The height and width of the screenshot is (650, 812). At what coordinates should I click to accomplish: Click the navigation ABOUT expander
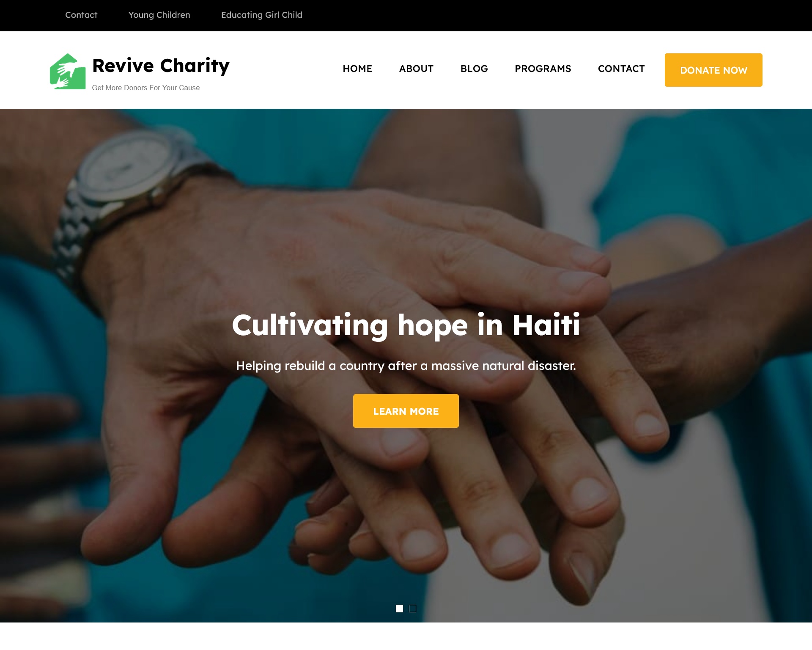[x=416, y=68]
